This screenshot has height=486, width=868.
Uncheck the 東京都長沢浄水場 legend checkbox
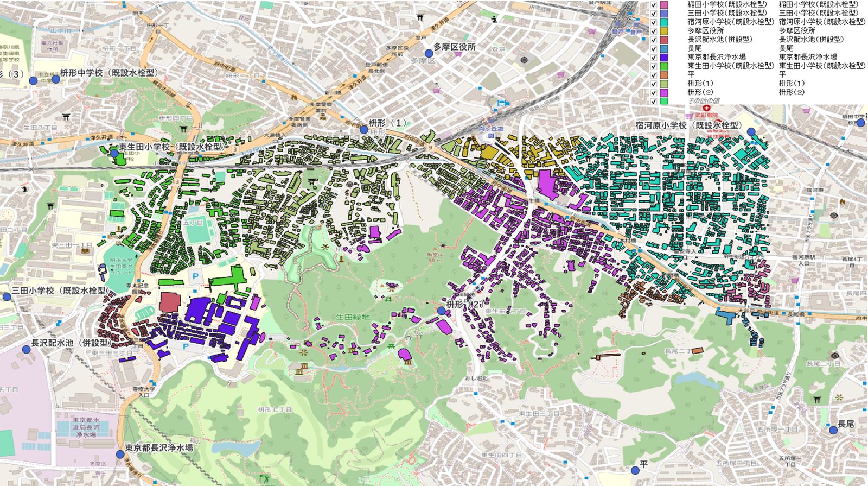click(x=654, y=57)
